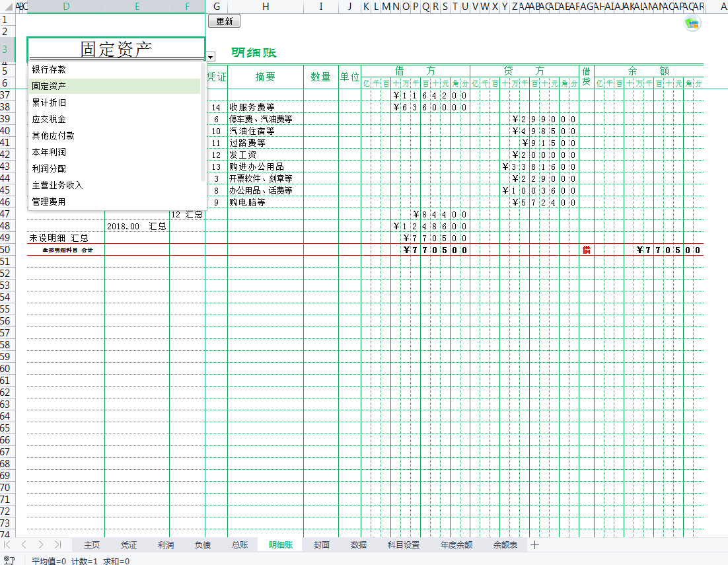Choose 累计折旧 in the dropdown list

[x=49, y=102]
